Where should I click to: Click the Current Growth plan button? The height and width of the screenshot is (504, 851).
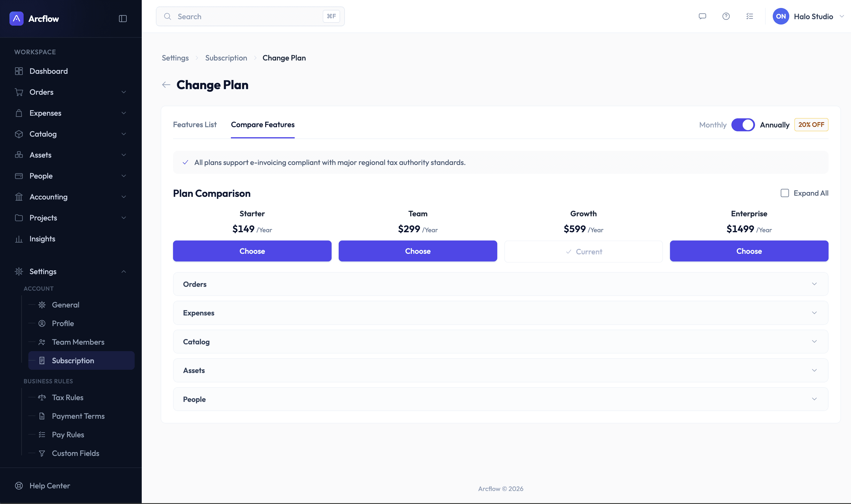point(583,251)
